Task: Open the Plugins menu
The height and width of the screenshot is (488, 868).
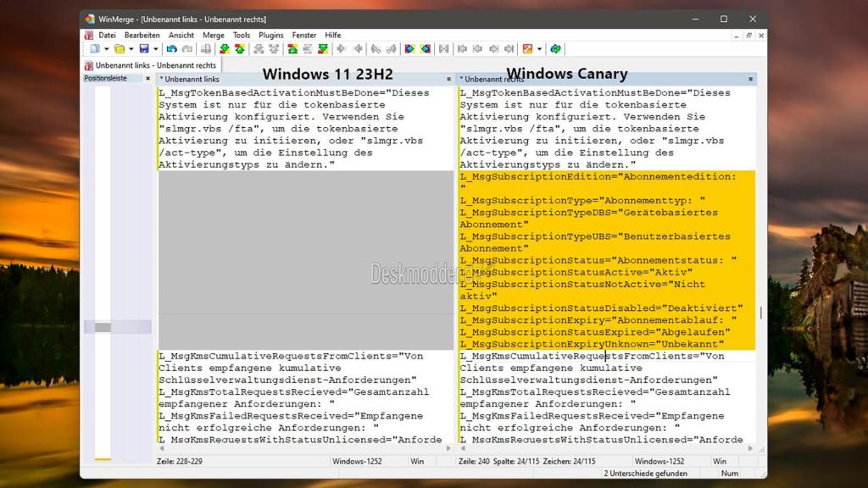Action: tap(270, 35)
